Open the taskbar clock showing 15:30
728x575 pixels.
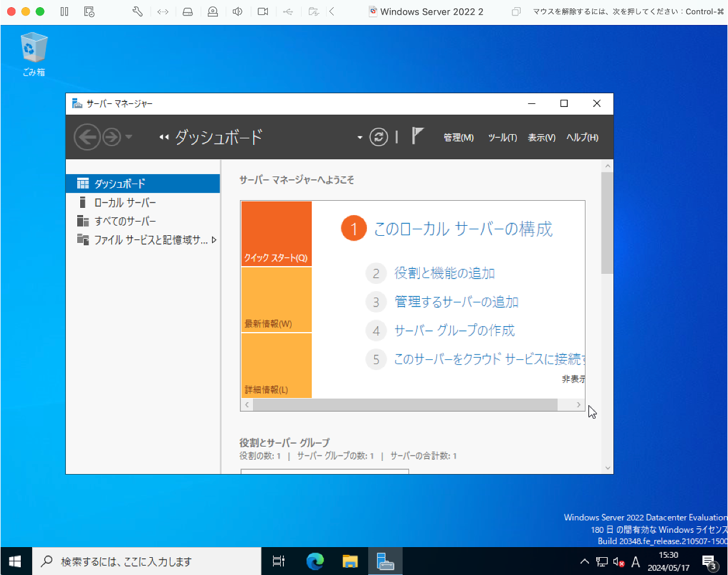tap(669, 561)
